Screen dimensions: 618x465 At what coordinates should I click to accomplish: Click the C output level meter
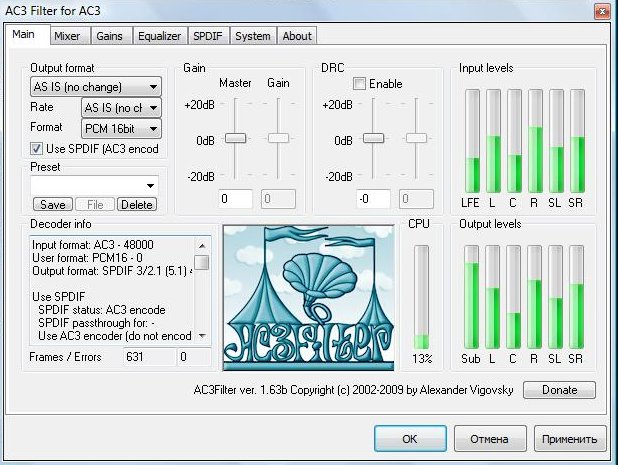(x=514, y=297)
